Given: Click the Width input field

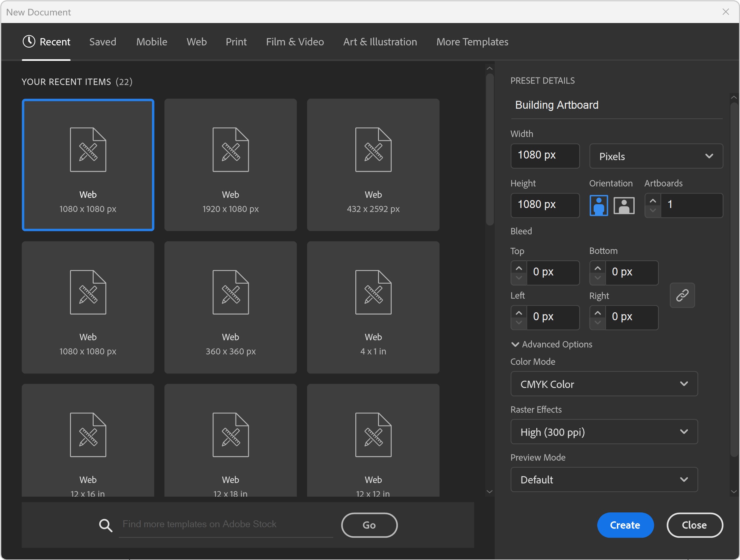Looking at the screenshot, I should pyautogui.click(x=545, y=156).
